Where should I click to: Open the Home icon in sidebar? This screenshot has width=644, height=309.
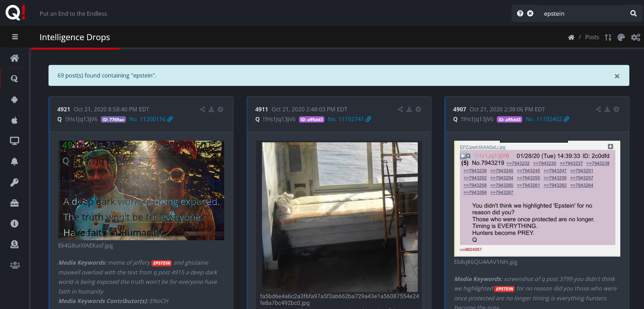15,58
